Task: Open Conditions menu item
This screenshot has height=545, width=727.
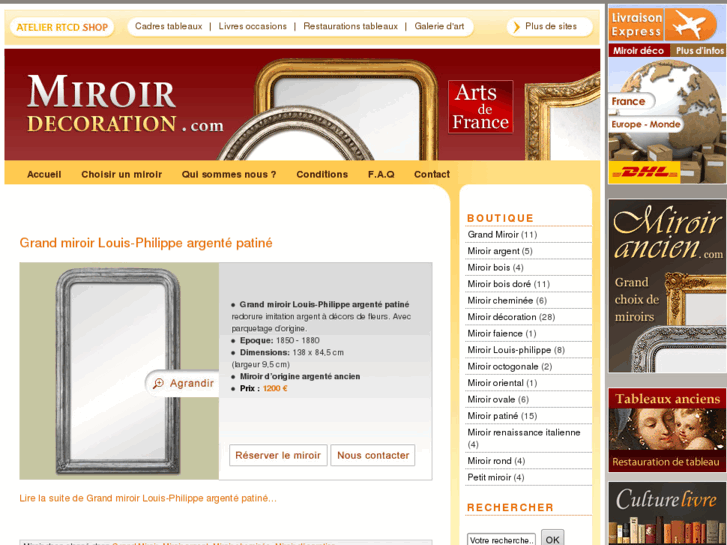Action: click(x=322, y=174)
